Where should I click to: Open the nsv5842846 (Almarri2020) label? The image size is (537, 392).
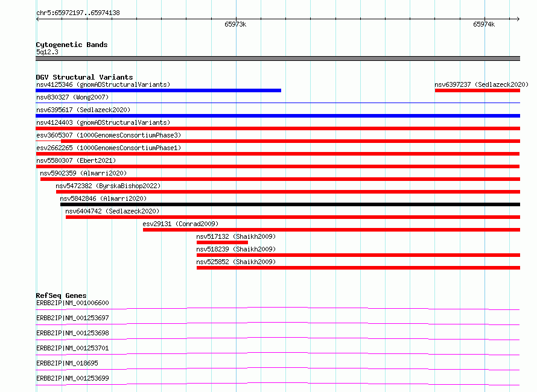click(103, 198)
